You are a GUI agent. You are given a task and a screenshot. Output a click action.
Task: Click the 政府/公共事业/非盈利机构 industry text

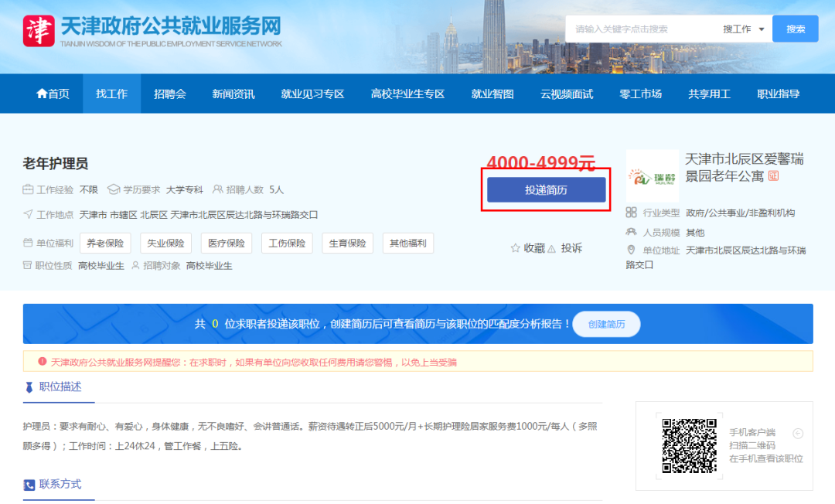point(740,213)
